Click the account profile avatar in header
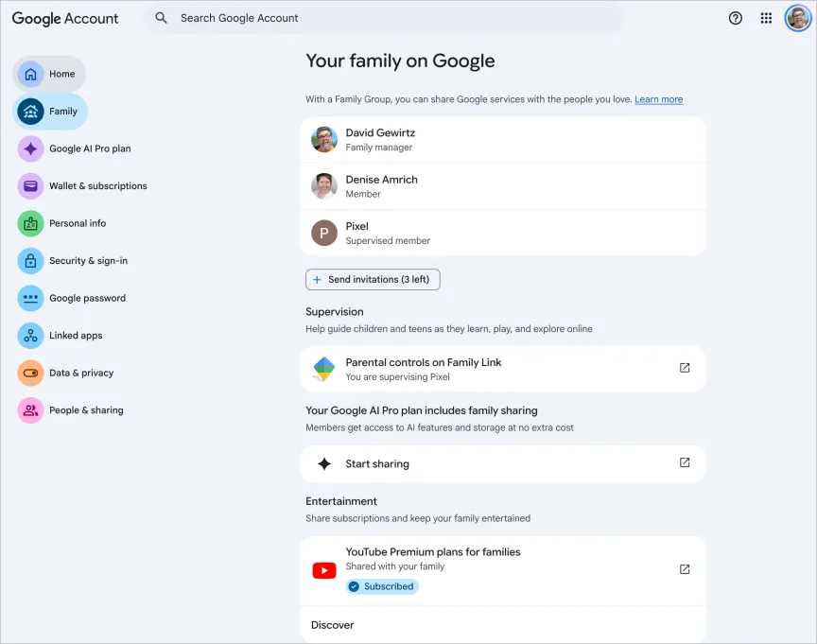 798,18
